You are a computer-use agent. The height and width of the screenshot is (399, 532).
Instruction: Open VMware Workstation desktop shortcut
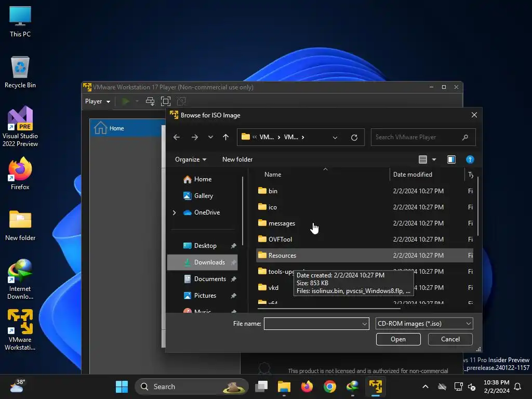[20, 330]
